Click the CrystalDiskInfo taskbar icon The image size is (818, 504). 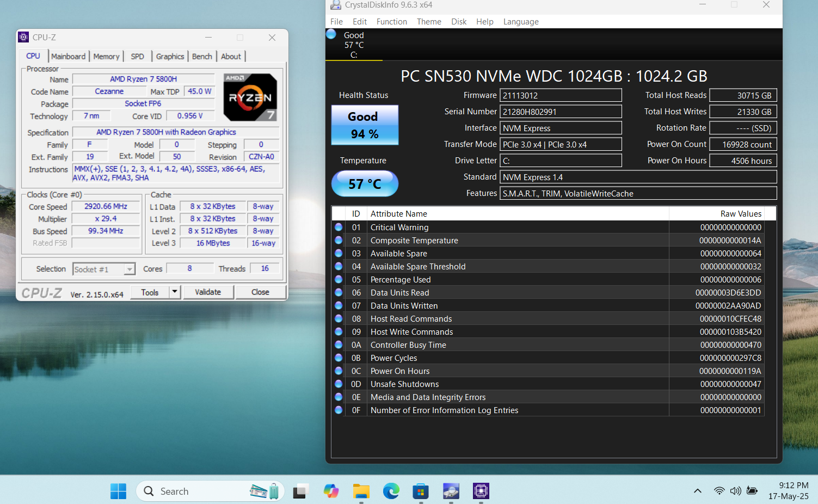click(x=451, y=491)
